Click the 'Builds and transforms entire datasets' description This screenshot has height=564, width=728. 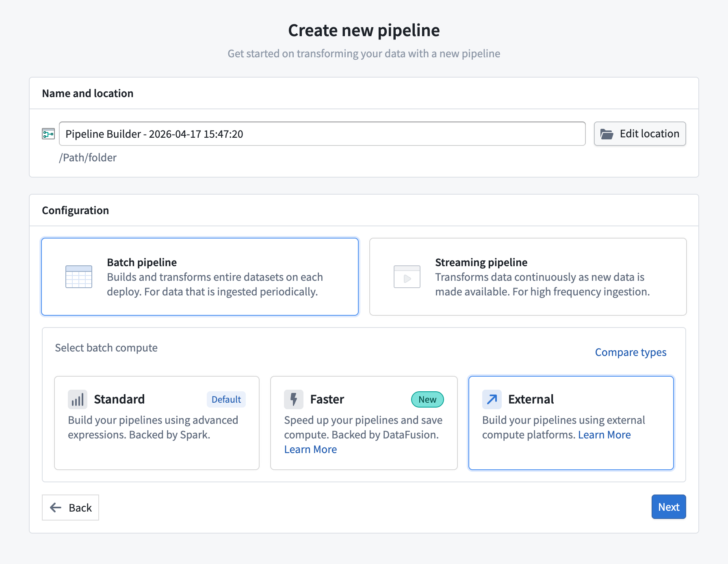tap(215, 284)
